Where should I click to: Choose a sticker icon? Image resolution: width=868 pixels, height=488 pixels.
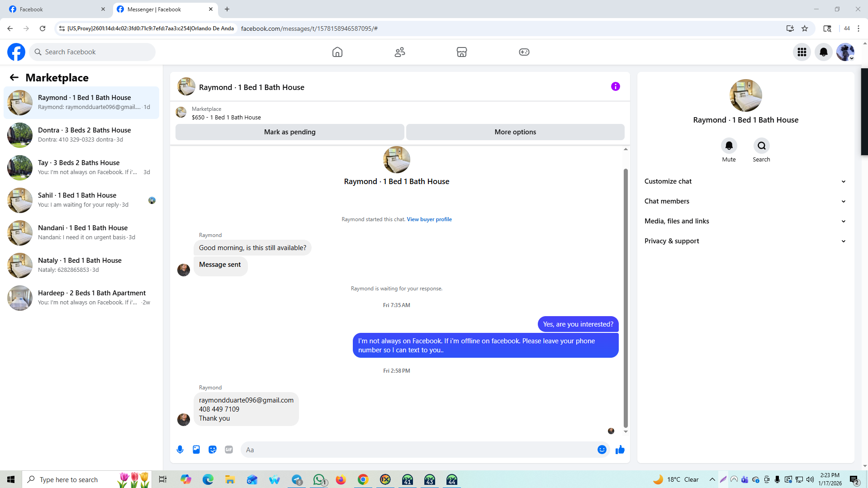213,450
